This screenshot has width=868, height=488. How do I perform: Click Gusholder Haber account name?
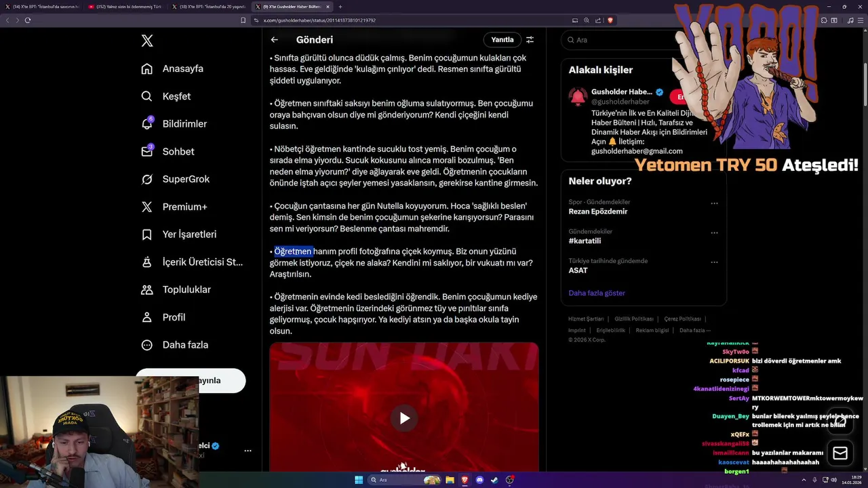tap(622, 91)
